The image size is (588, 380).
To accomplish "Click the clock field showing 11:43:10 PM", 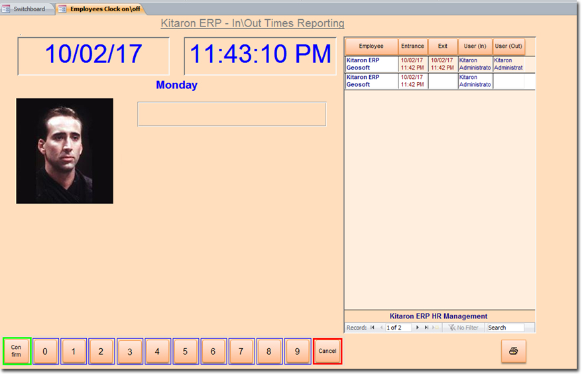I will (261, 56).
